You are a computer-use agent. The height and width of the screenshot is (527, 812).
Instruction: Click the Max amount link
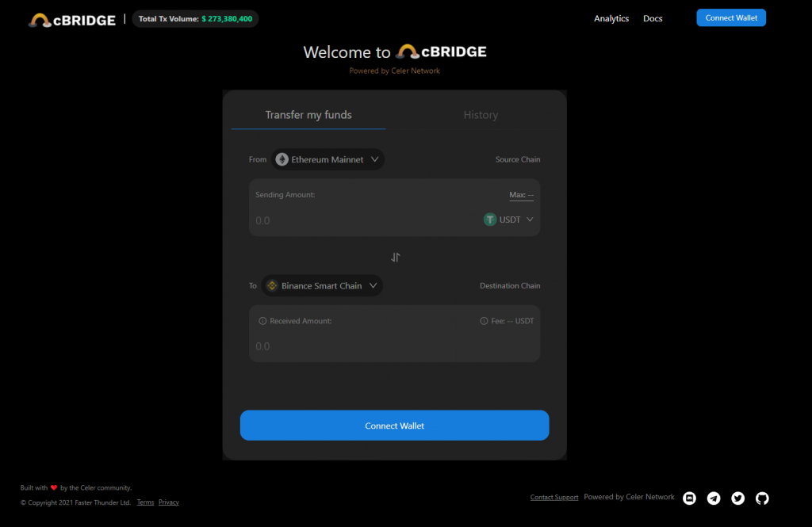tap(521, 195)
